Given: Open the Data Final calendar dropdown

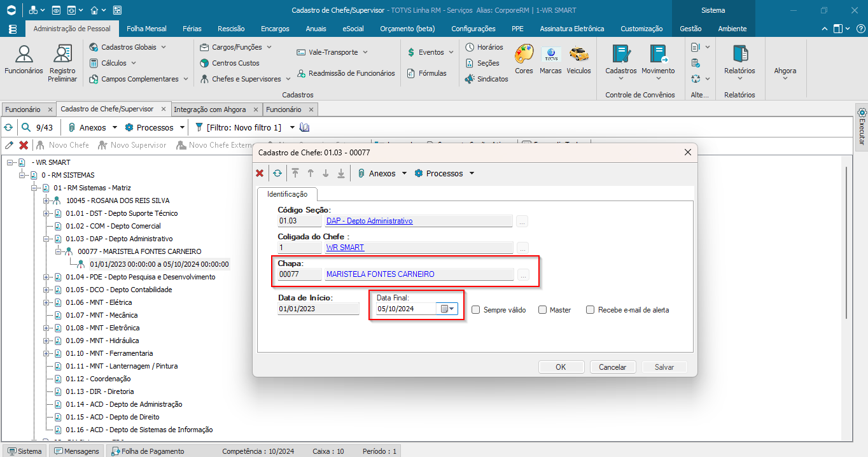Looking at the screenshot, I should pos(448,309).
